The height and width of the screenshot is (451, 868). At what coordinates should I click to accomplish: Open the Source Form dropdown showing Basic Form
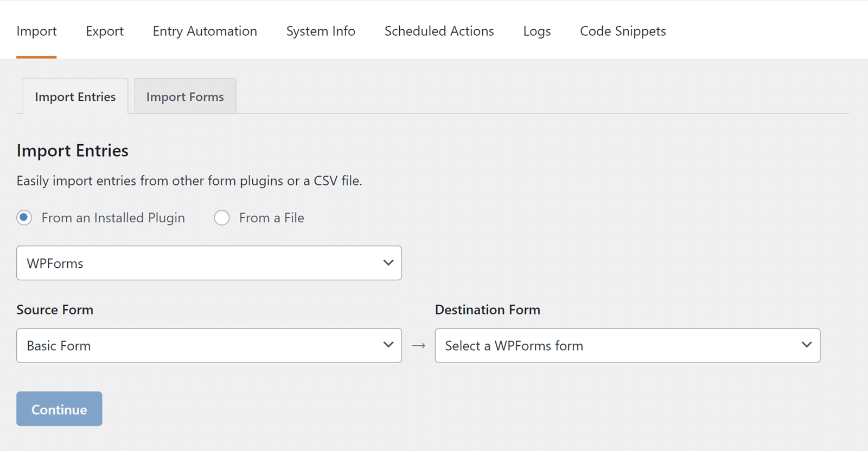(209, 345)
